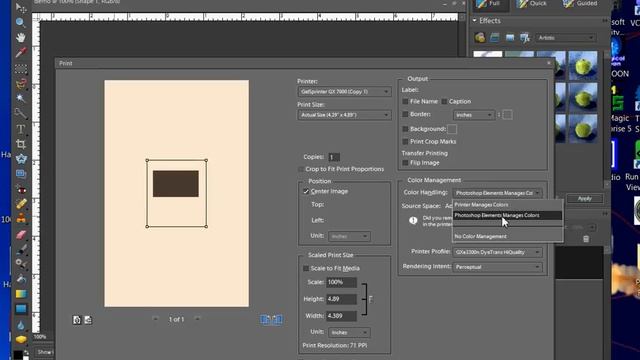
Task: Open the Rendering Intent dropdown
Action: [497, 267]
